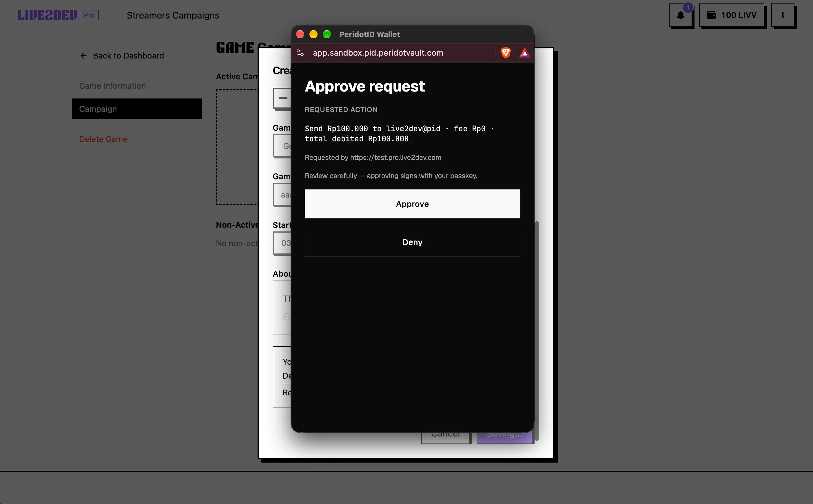
Task: Open the 100 LIVV wallet balance
Action: pyautogui.click(x=732, y=15)
